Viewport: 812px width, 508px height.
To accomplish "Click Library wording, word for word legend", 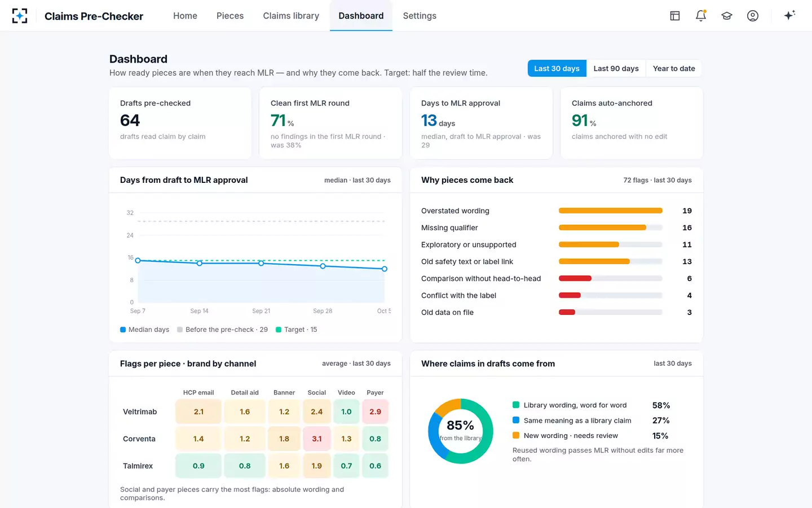I will (575, 405).
